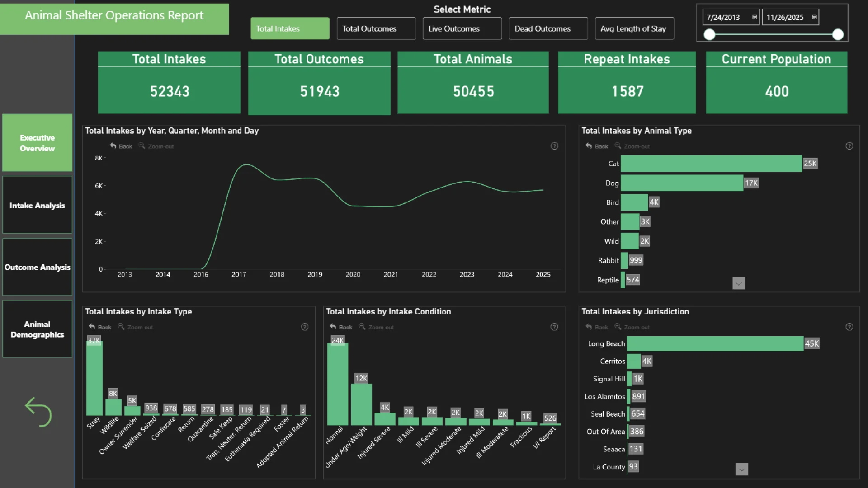
Task: Click the Cat bar in Animal Type chart
Action: [x=711, y=164]
